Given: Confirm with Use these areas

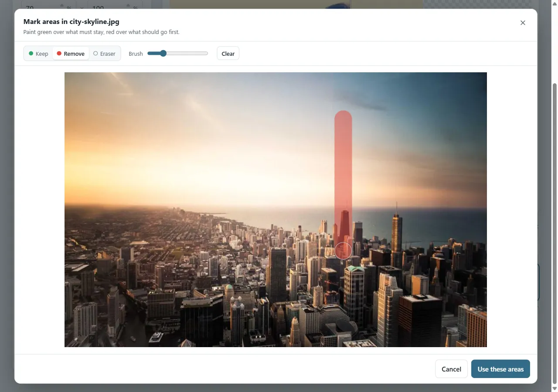Looking at the screenshot, I should [500, 369].
